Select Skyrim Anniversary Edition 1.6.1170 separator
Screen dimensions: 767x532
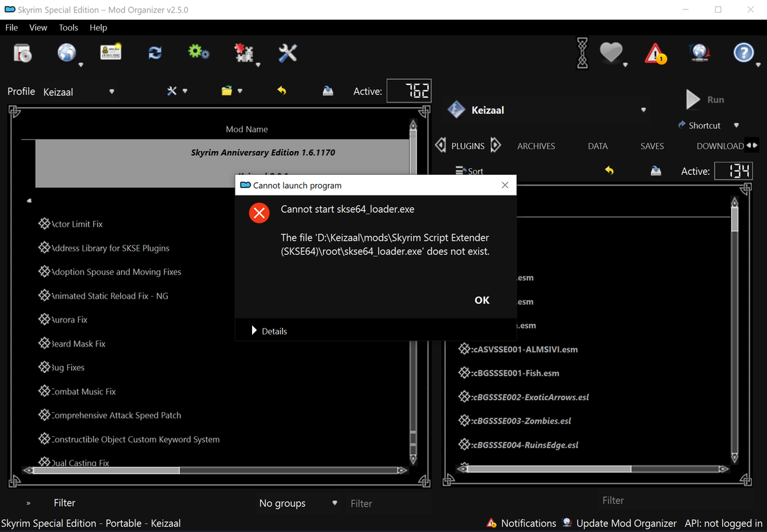coord(263,152)
